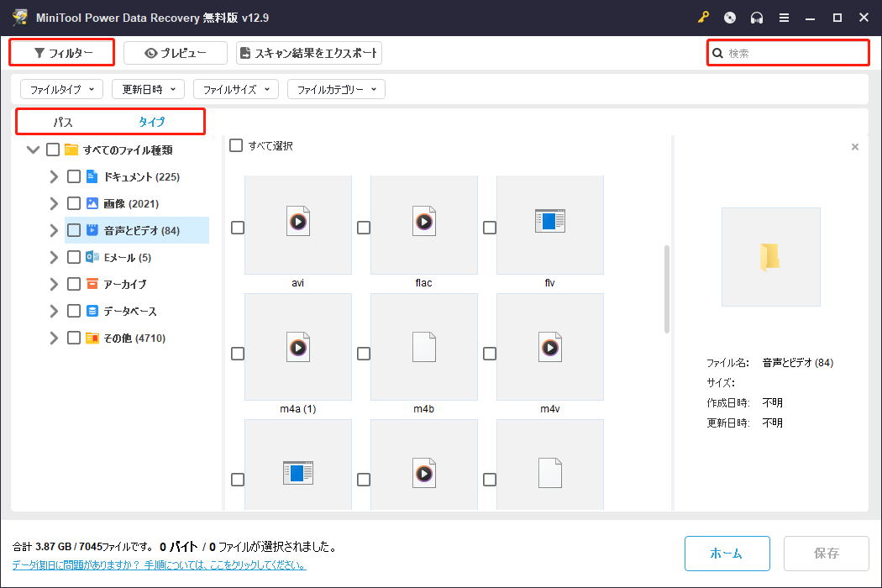
Task: Click the フィルター button
Action: tap(62, 53)
